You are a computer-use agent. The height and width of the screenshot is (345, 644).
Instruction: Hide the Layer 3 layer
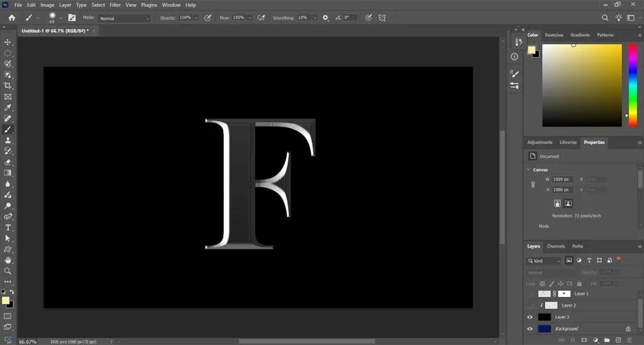pyautogui.click(x=530, y=317)
